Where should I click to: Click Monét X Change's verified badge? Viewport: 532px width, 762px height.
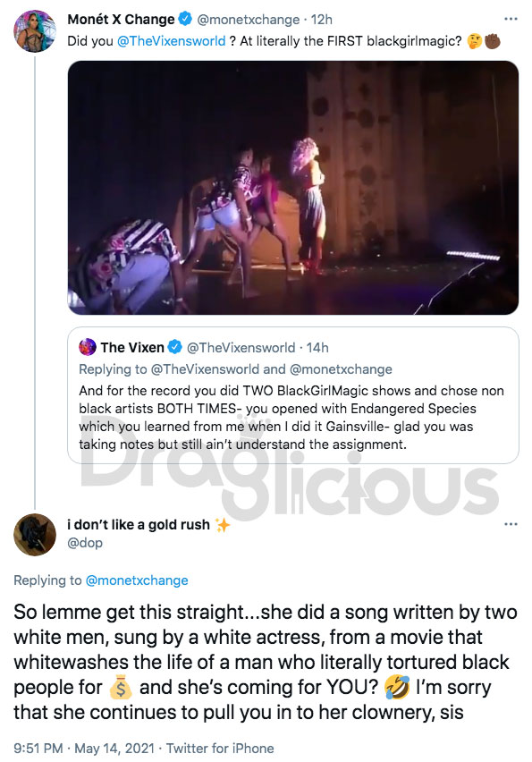(x=185, y=20)
